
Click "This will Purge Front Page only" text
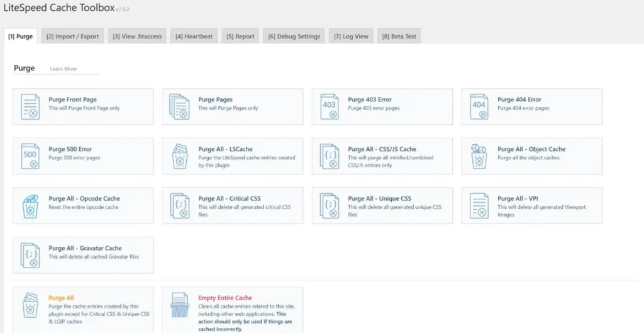[84, 108]
